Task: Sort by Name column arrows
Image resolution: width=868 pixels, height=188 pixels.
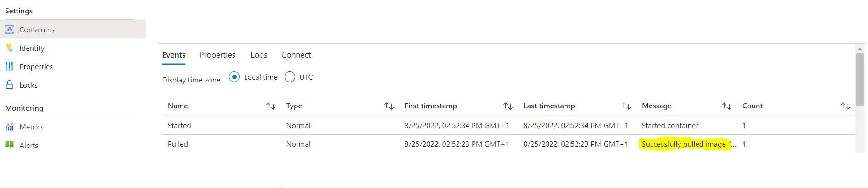Action: pyautogui.click(x=271, y=106)
